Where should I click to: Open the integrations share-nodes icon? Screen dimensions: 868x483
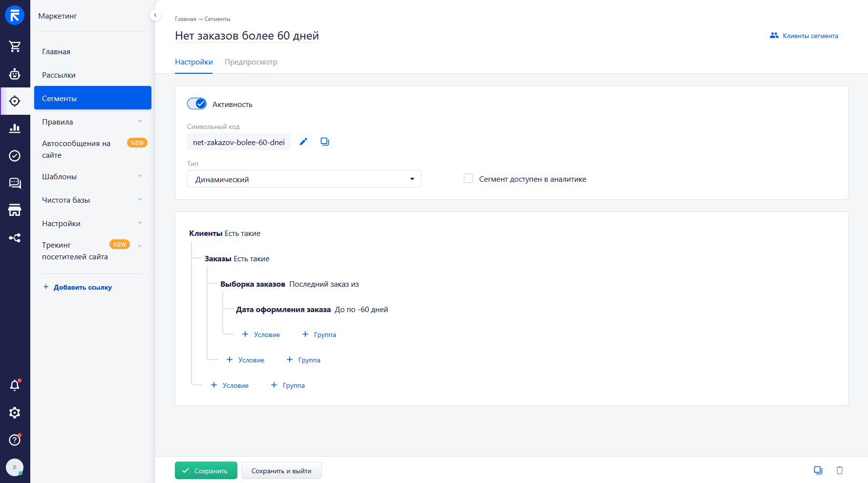click(x=15, y=238)
